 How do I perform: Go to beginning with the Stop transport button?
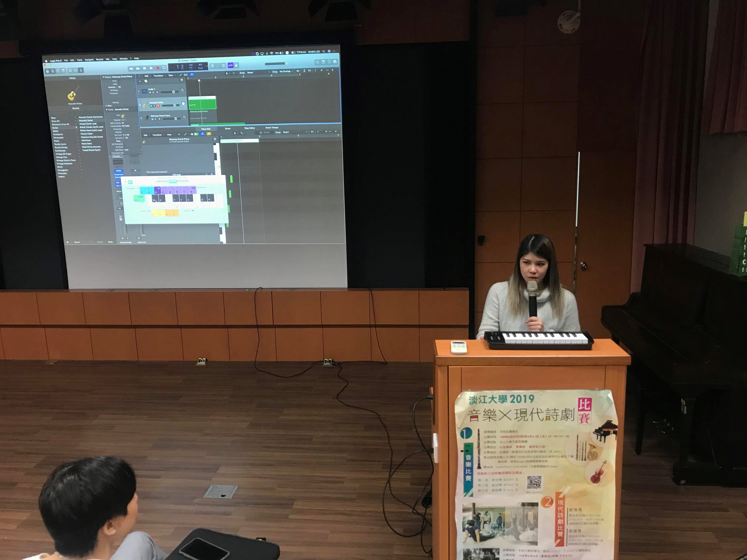145,68
